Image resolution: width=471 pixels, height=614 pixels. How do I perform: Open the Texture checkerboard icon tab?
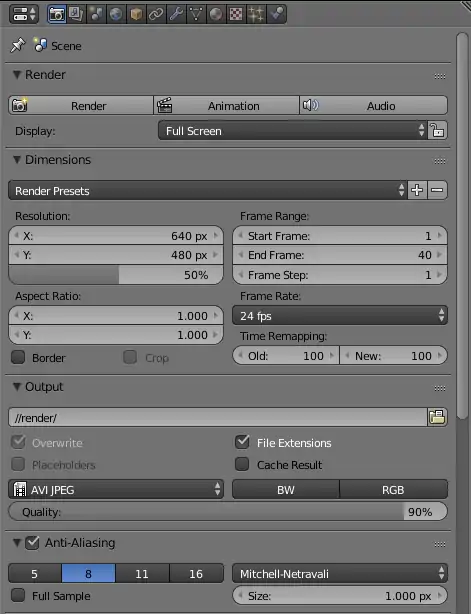[x=236, y=14]
